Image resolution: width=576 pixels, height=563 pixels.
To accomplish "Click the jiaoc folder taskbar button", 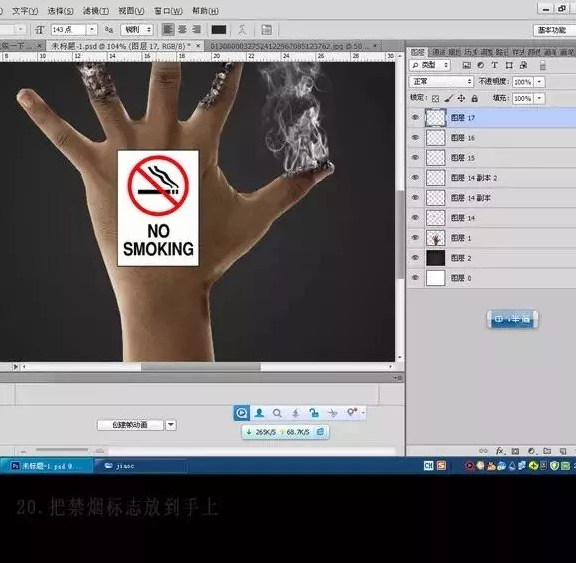I will point(141,466).
